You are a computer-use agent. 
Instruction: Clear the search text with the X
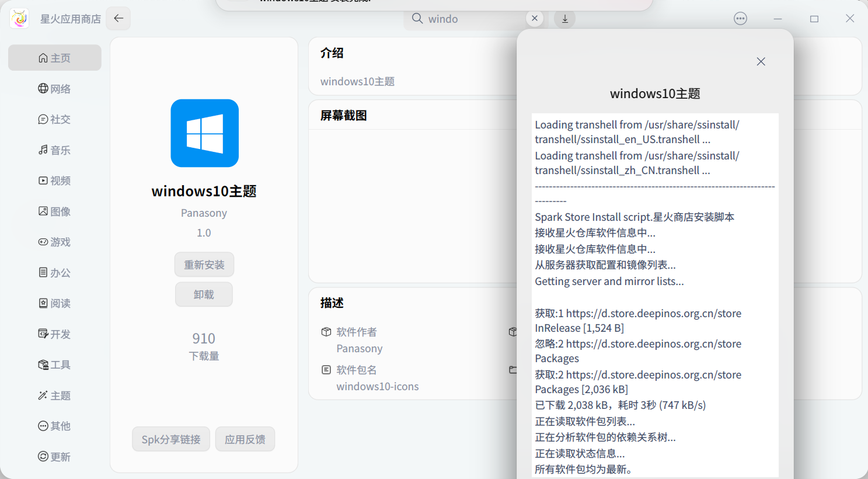tap(534, 18)
